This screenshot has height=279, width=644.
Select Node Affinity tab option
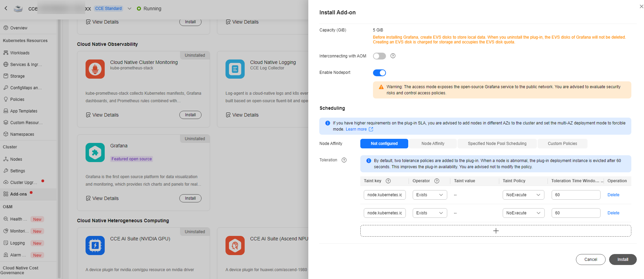coord(433,144)
